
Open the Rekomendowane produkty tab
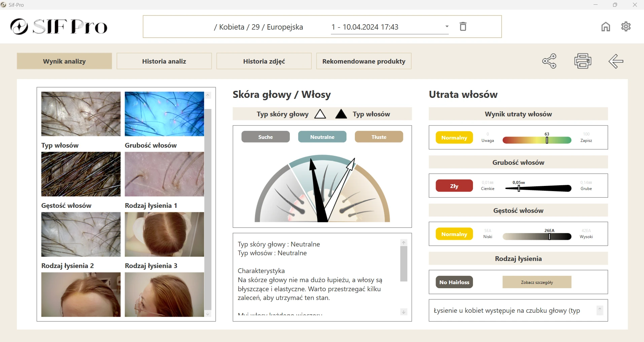tap(364, 61)
